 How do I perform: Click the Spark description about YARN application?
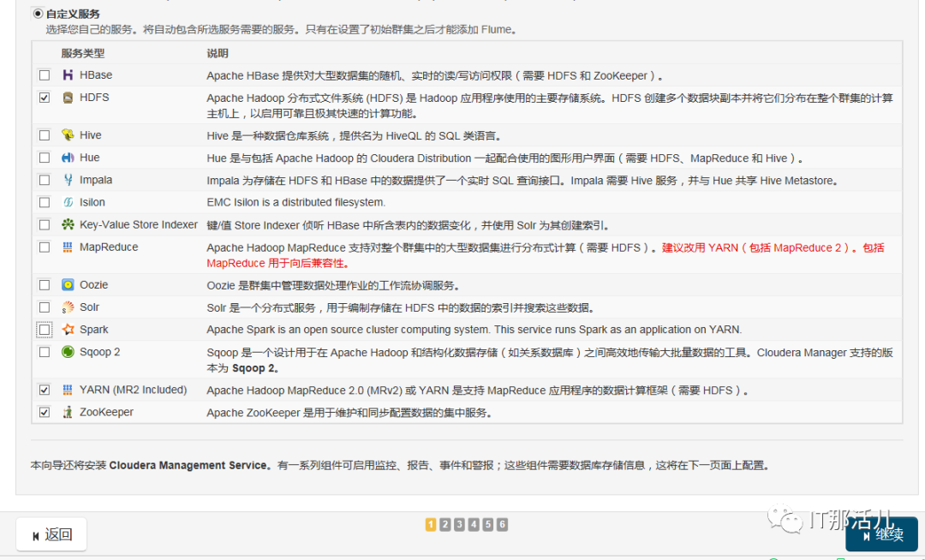pyautogui.click(x=474, y=330)
